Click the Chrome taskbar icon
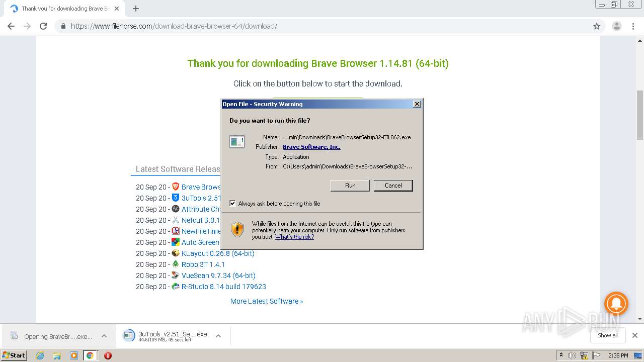 point(90,355)
